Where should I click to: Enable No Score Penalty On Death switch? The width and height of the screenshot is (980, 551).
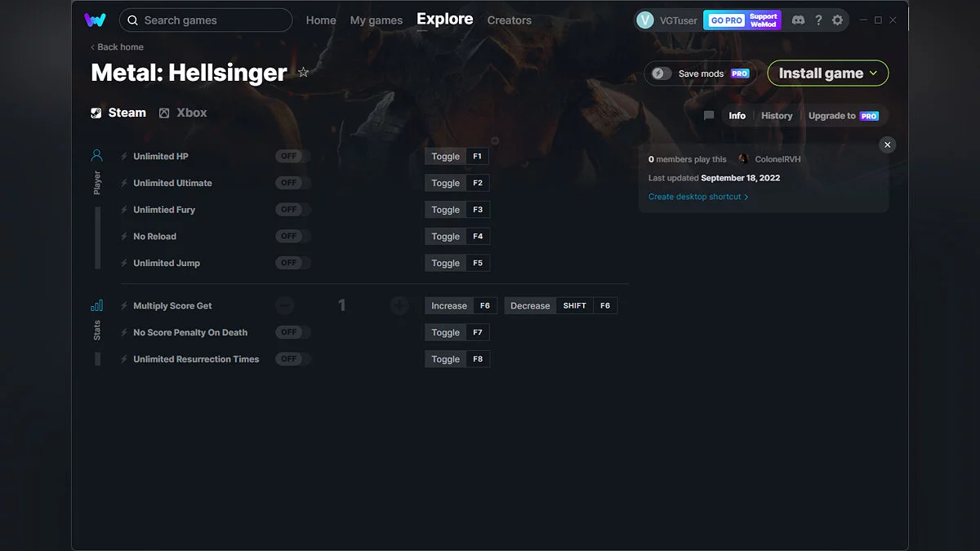pos(293,332)
